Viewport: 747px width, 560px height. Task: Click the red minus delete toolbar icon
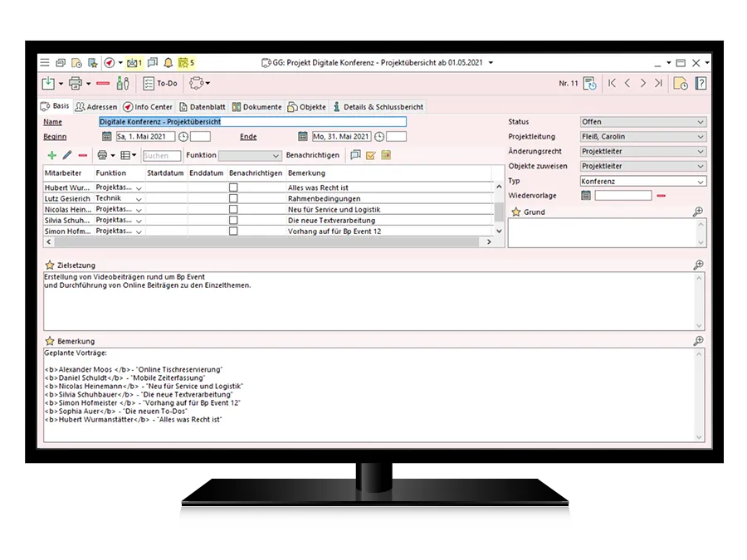click(x=103, y=83)
